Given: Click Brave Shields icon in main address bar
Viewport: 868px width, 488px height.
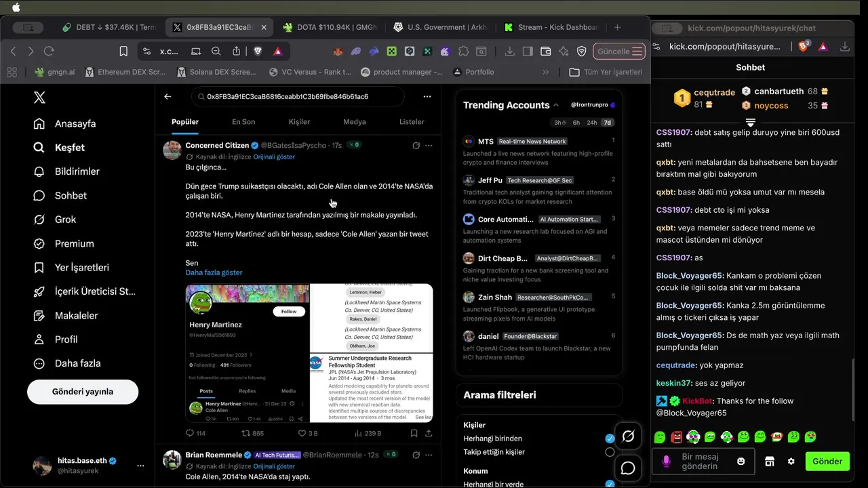Looking at the screenshot, I should tap(258, 51).
